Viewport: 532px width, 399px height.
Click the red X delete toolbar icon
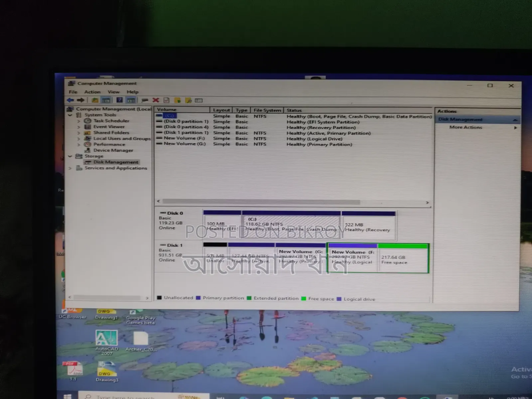(156, 100)
